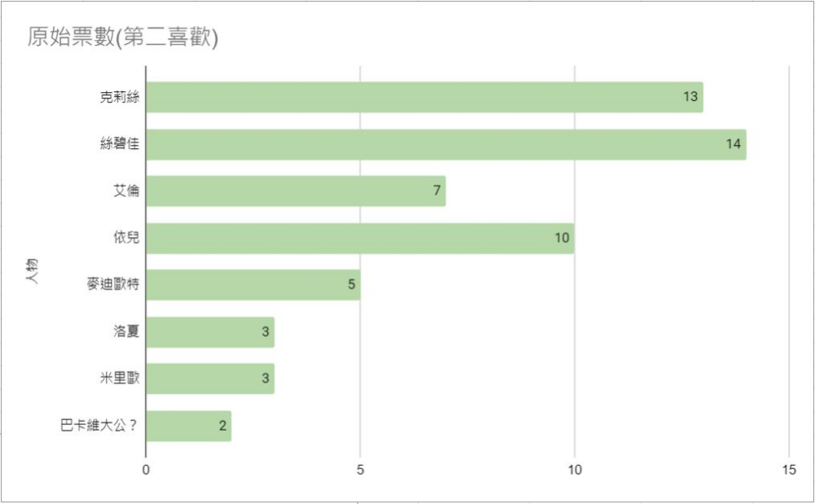The height and width of the screenshot is (504, 815).
Task: Select the 克莉絲 bar with value 13
Action: pos(425,97)
